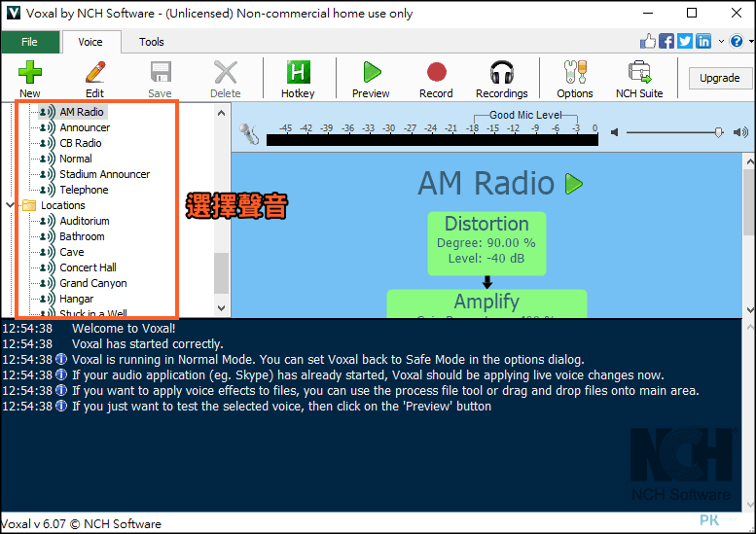Click the 'Welcome to Voxal!' log line
The image size is (756, 534).
click(124, 329)
